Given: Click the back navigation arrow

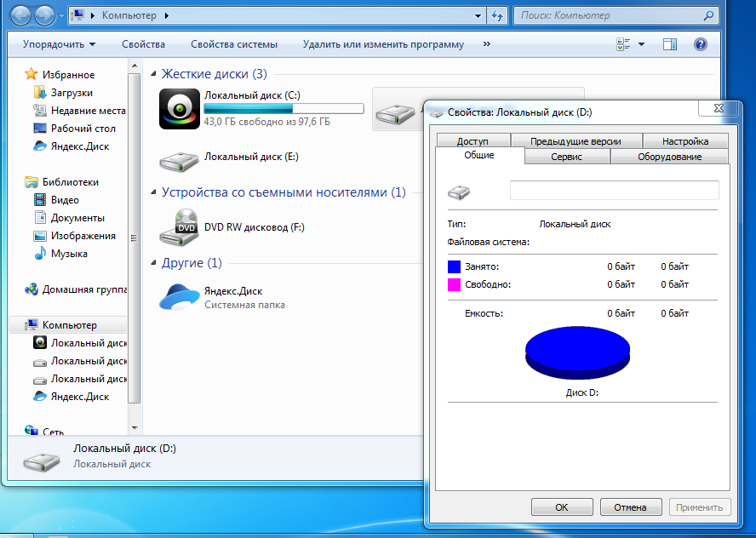Looking at the screenshot, I should pos(20,15).
